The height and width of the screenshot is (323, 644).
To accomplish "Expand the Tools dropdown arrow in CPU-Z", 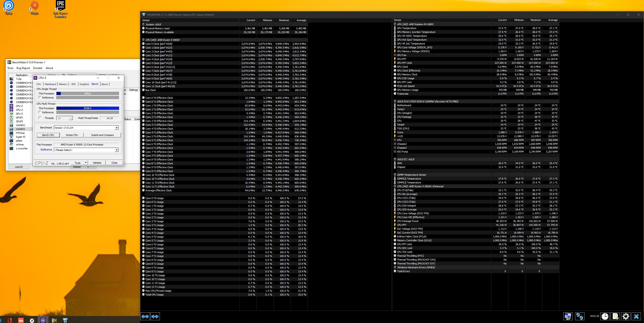I will pyautogui.click(x=86, y=163).
